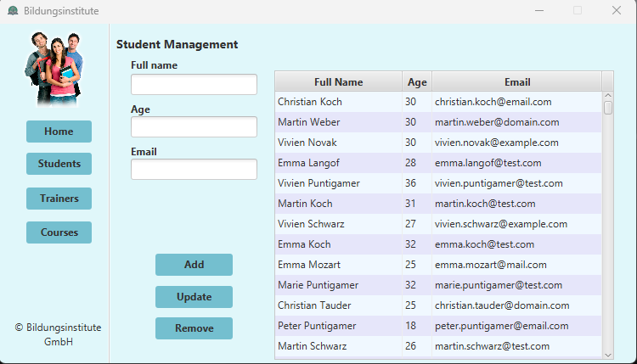637x364 pixels.
Task: Sort table by Age column header
Action: coord(417,82)
